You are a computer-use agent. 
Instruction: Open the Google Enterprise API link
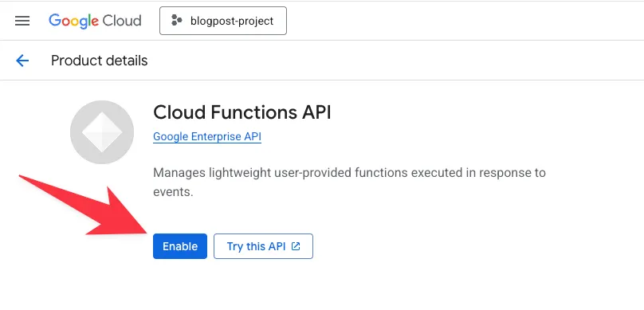[x=207, y=136]
